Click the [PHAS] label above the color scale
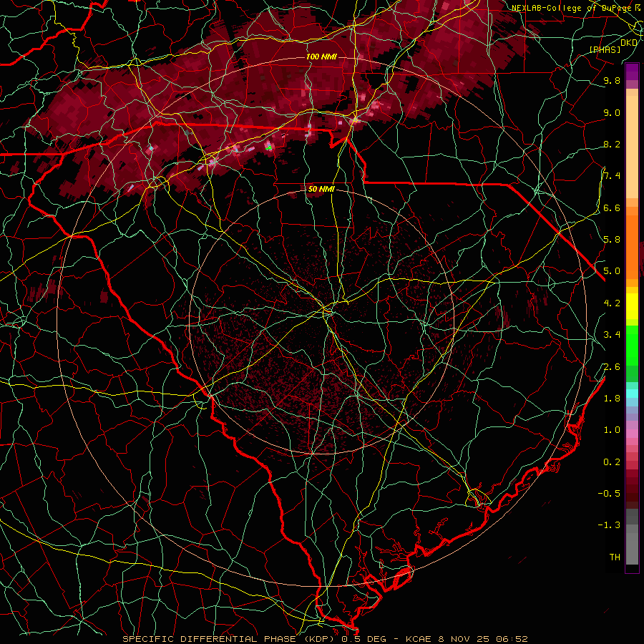This screenshot has height=644, width=644. coord(605,49)
